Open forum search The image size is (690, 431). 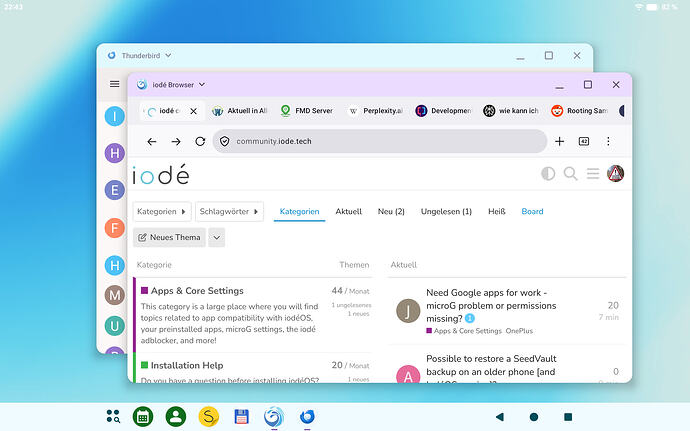click(570, 173)
